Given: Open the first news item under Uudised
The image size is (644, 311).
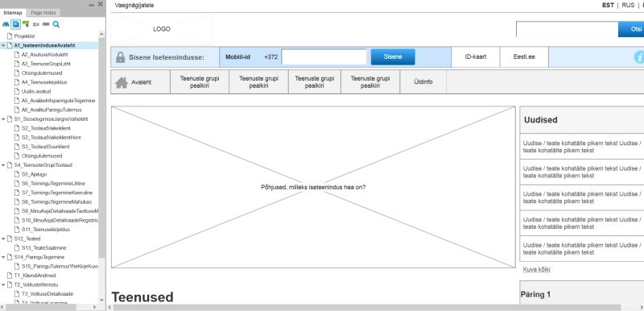Looking at the screenshot, I should 582,147.
